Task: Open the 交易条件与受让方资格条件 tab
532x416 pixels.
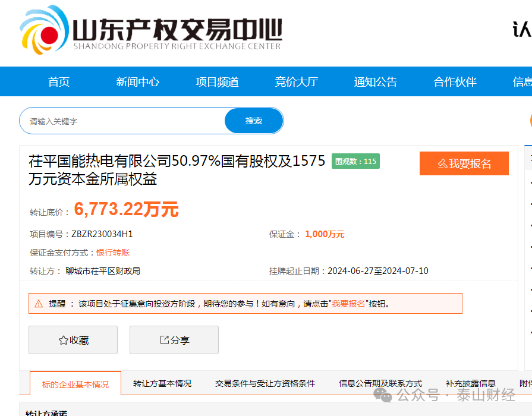Action: click(x=265, y=383)
